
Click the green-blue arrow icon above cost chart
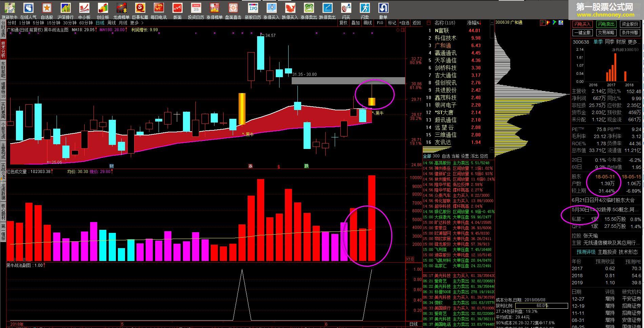[x=555, y=23]
